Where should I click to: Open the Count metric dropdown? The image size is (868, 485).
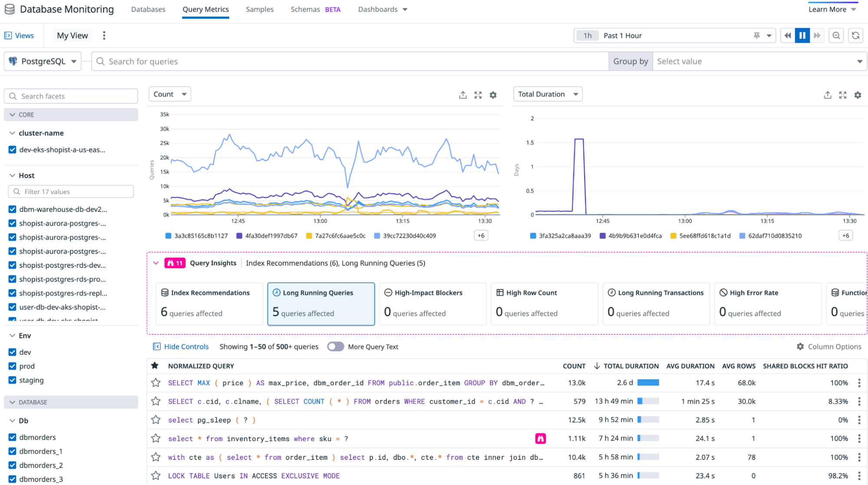pyautogui.click(x=169, y=94)
